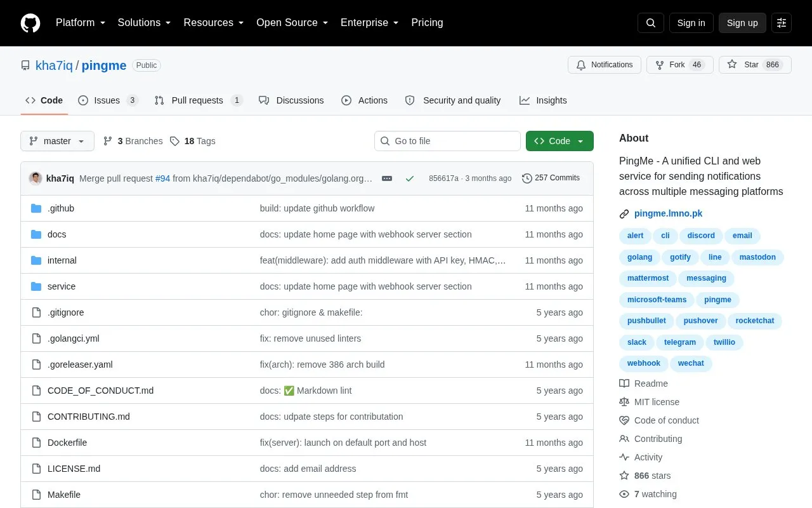Switch to the Pull requests tab
The image size is (812, 508).
199,100
